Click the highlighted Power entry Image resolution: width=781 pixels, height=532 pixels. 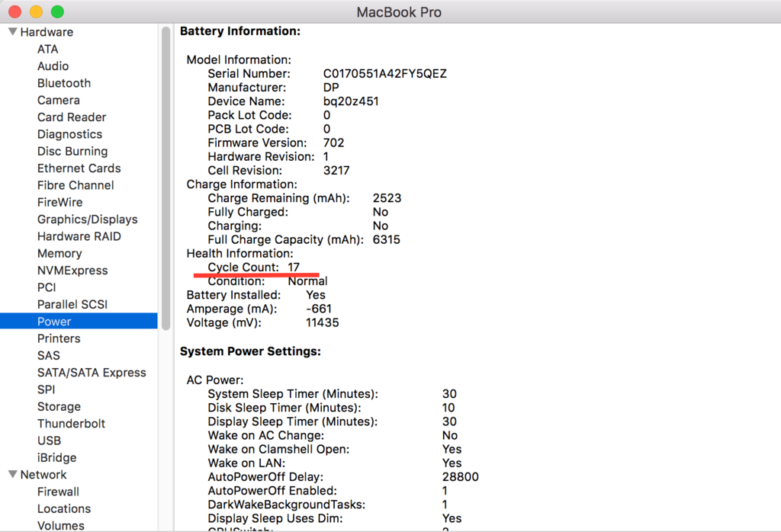(79, 321)
